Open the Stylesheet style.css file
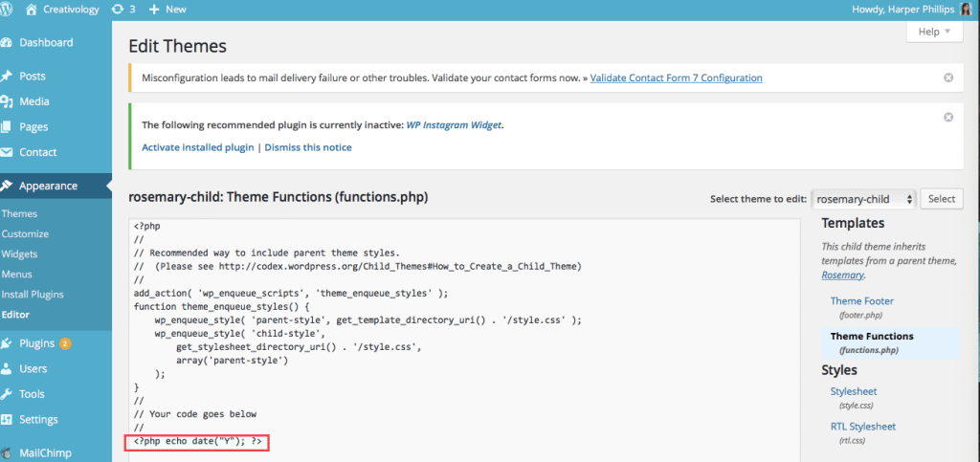This screenshot has height=462, width=980. (x=854, y=391)
